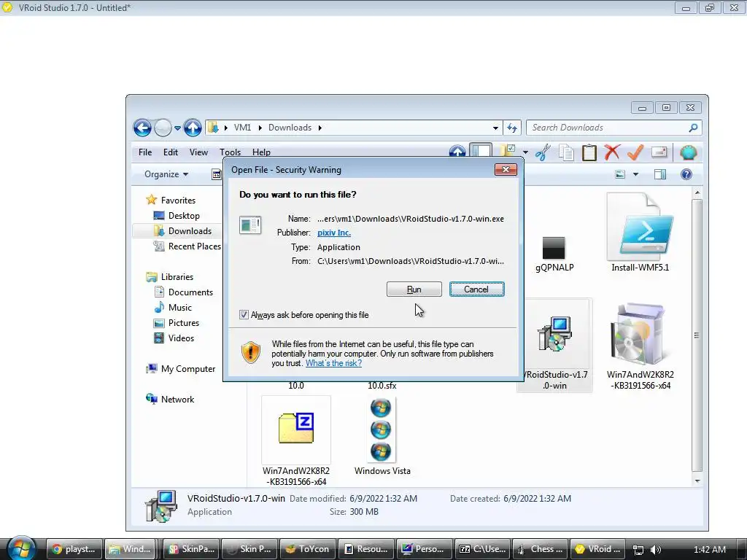The height and width of the screenshot is (560, 747).
Task: Switch to Chrome playst... taskbar button
Action: [76, 549]
